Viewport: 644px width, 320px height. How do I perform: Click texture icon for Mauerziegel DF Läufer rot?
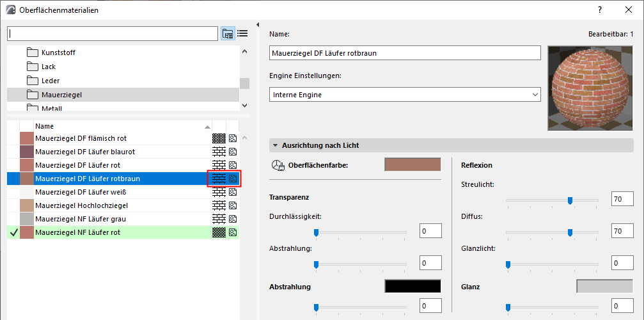233,165
